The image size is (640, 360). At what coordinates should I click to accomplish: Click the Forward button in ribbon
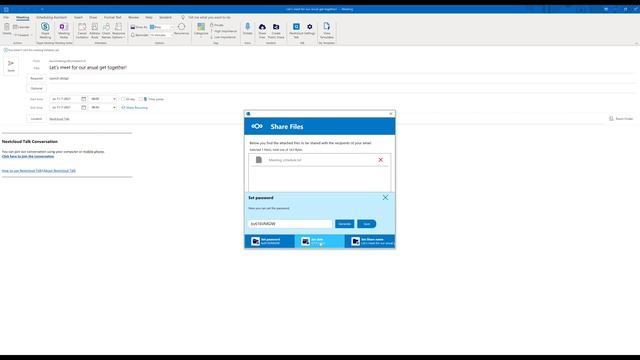[22, 35]
